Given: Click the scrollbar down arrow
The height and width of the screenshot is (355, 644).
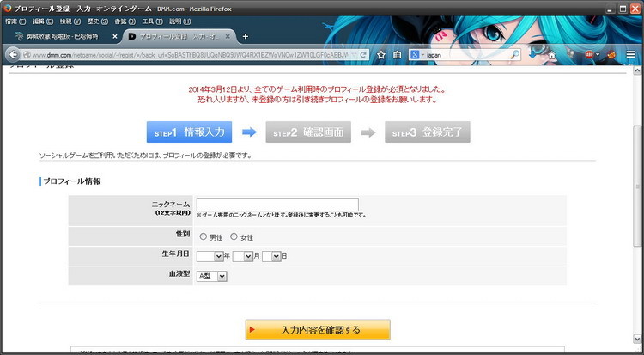Looking at the screenshot, I should coord(637,339).
